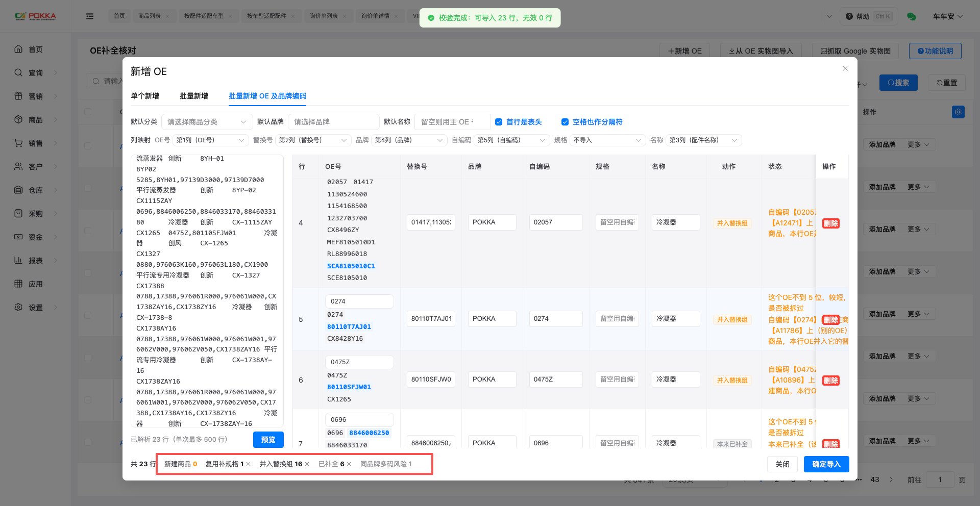The height and width of the screenshot is (506, 980).
Task: Click the 关闭 button
Action: tap(782, 464)
